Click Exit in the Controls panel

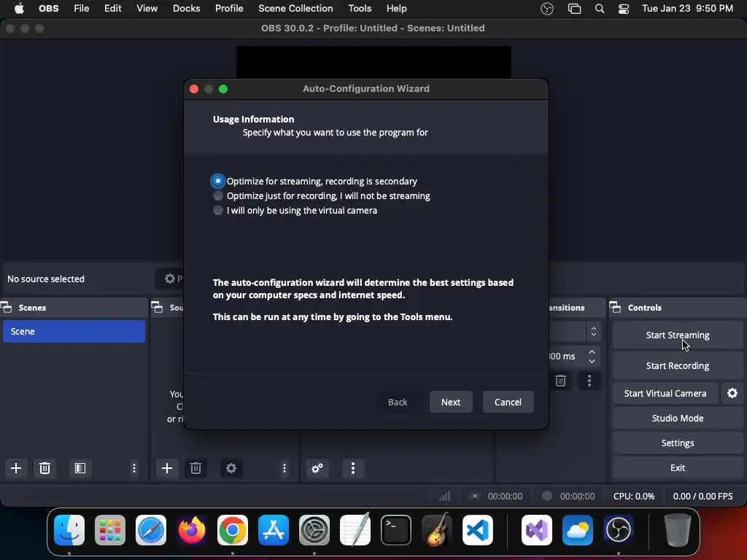pyautogui.click(x=678, y=467)
